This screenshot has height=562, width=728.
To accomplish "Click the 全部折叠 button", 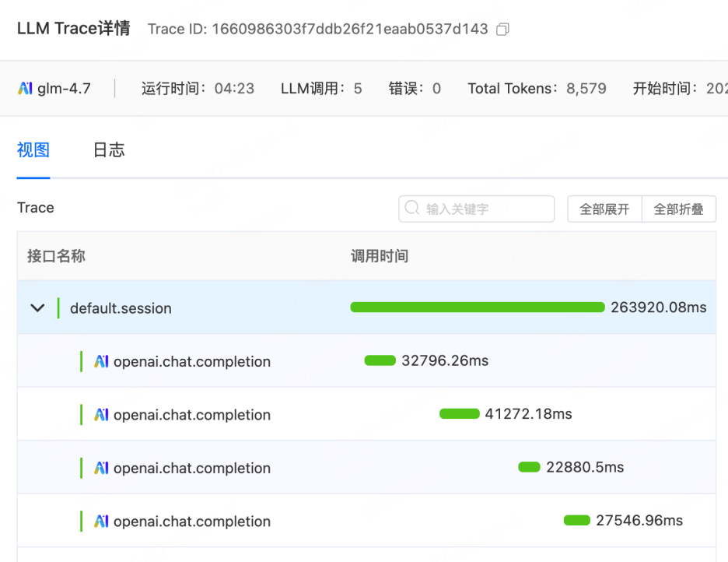I will pyautogui.click(x=679, y=209).
